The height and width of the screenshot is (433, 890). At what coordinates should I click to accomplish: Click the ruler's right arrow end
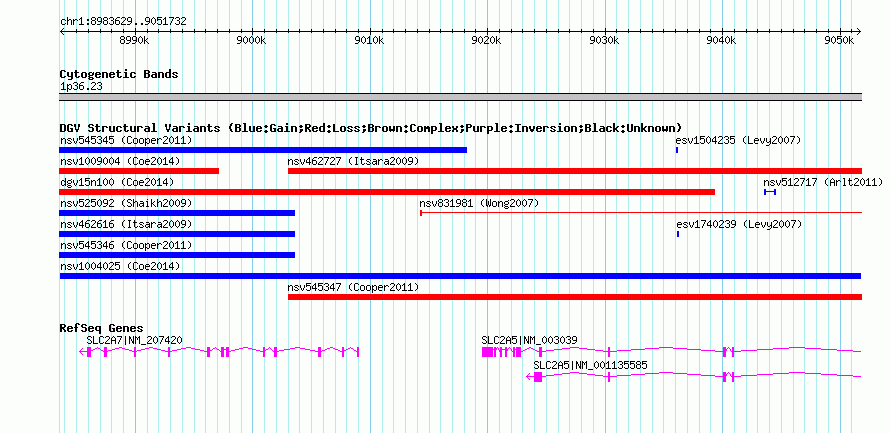tap(859, 32)
